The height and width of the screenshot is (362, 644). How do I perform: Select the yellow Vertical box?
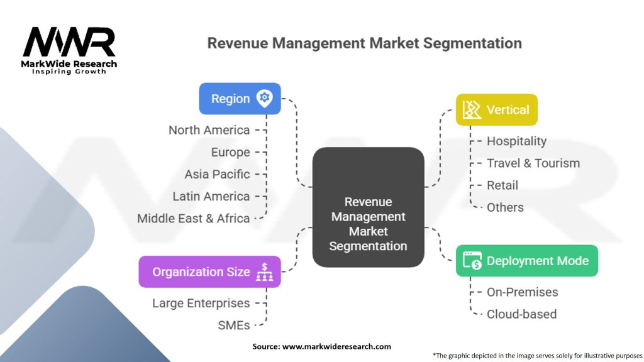point(497,109)
